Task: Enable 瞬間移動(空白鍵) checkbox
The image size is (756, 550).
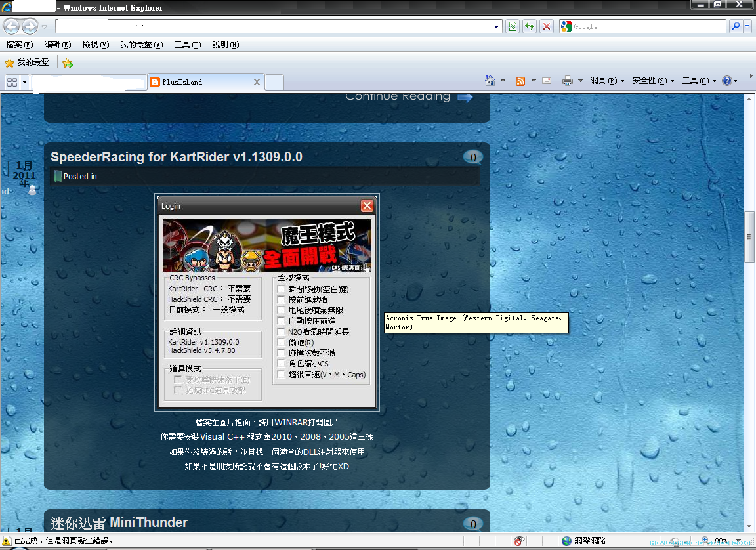Action: (x=282, y=289)
